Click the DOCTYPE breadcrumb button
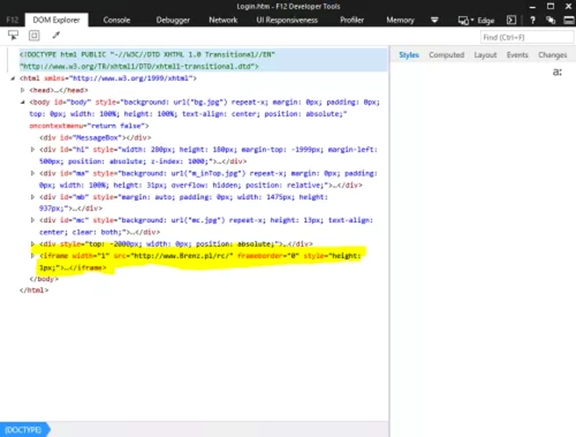576x437 pixels. 24,430
